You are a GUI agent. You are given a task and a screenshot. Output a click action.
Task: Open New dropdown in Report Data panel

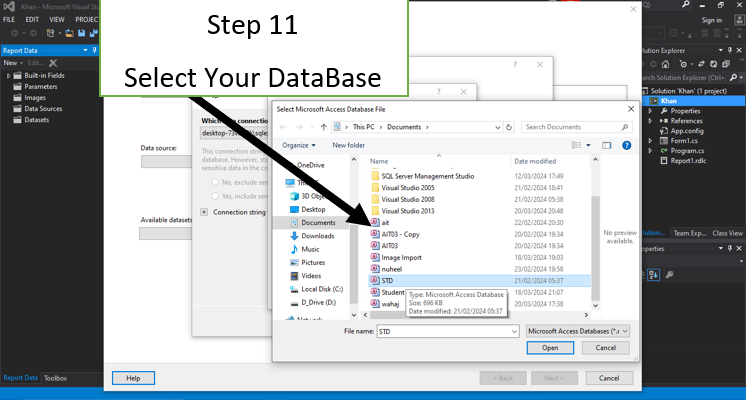coord(13,63)
